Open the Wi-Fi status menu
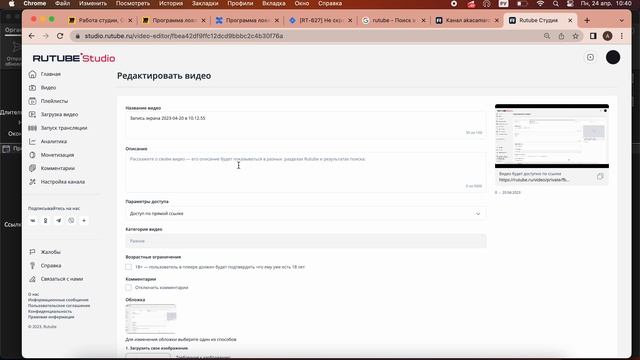The height and width of the screenshot is (360, 640). click(x=540, y=4)
